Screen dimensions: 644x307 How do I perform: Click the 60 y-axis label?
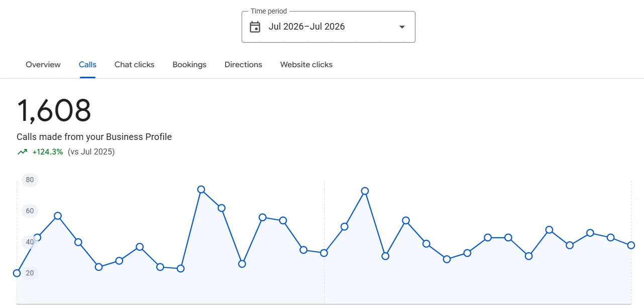pos(30,211)
